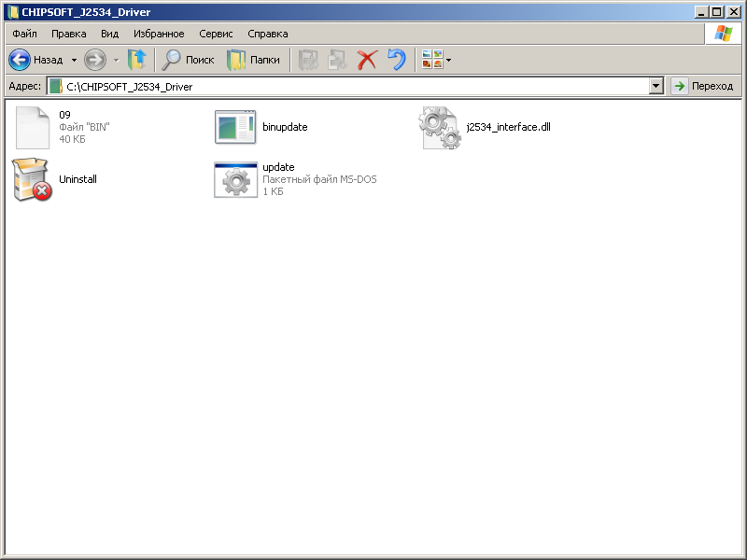747x560 pixels.
Task: Click the blue Undo arrow icon
Action: [x=397, y=60]
